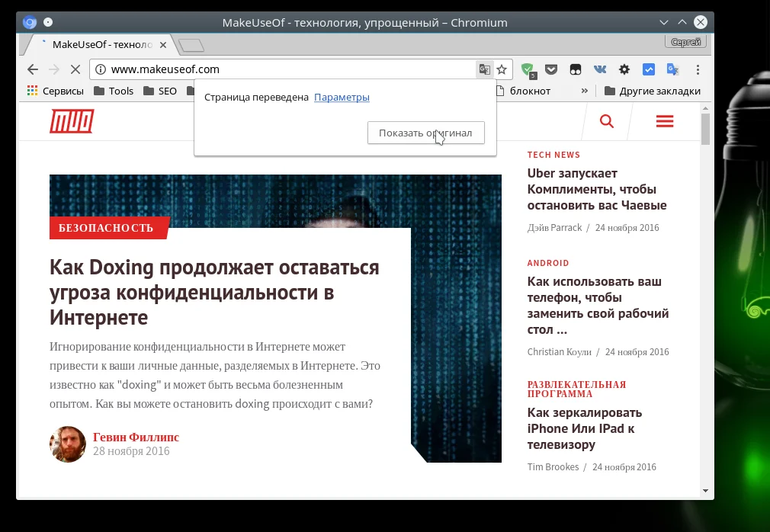
Task: Click the www.makeuseof.com address field
Action: click(x=282, y=69)
